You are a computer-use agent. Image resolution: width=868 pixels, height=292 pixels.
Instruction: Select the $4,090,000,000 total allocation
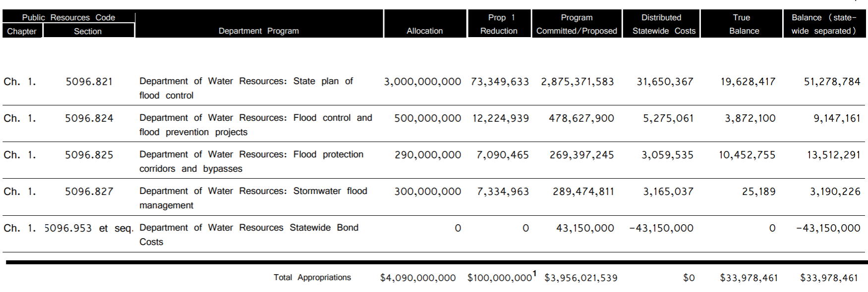(x=418, y=278)
